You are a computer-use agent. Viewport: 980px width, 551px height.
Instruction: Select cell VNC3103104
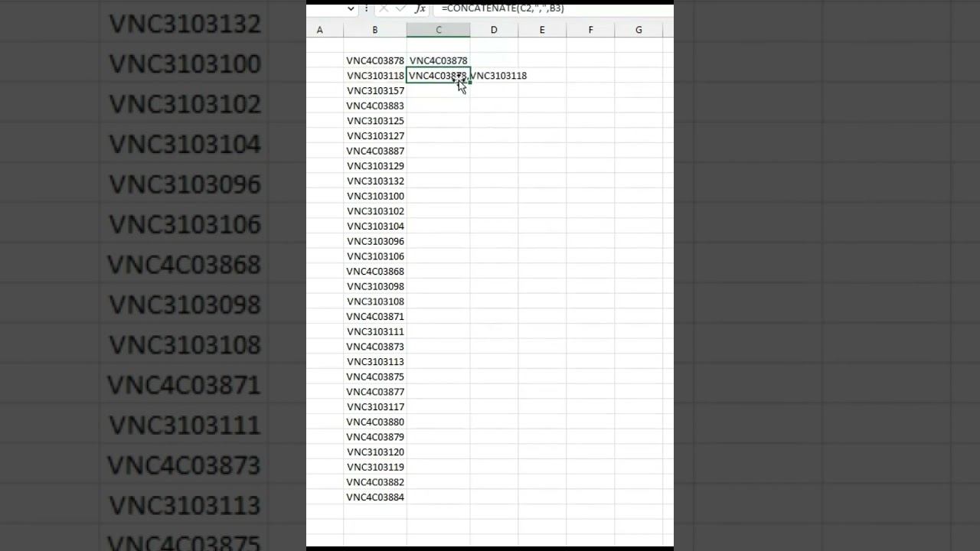(375, 226)
